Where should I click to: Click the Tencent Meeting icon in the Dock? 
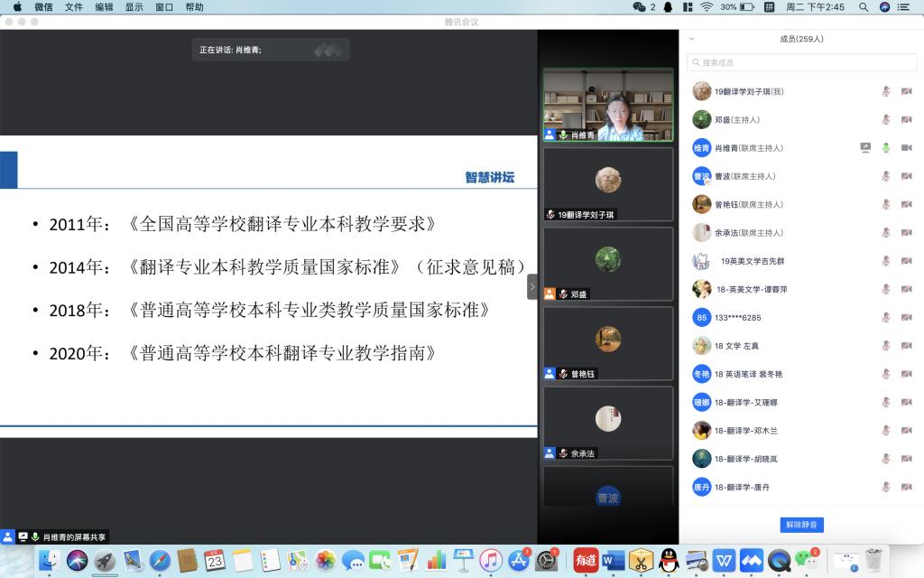coord(752,561)
